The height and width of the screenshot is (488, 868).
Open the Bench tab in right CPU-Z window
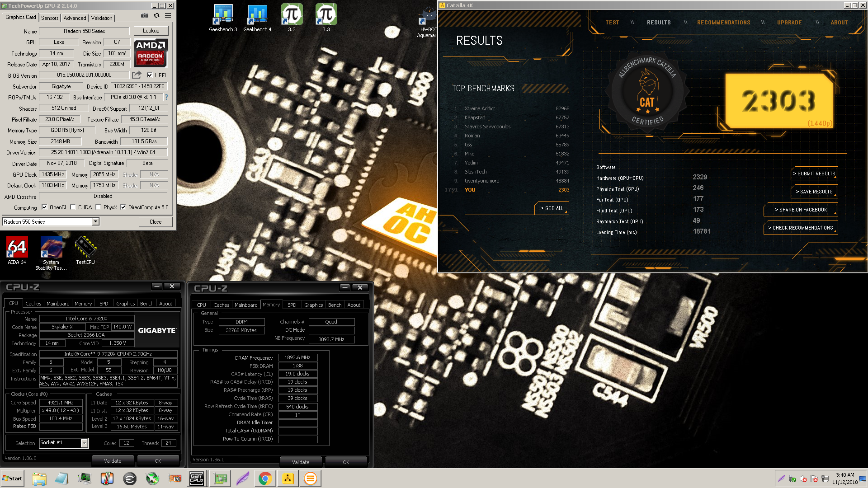pyautogui.click(x=335, y=305)
